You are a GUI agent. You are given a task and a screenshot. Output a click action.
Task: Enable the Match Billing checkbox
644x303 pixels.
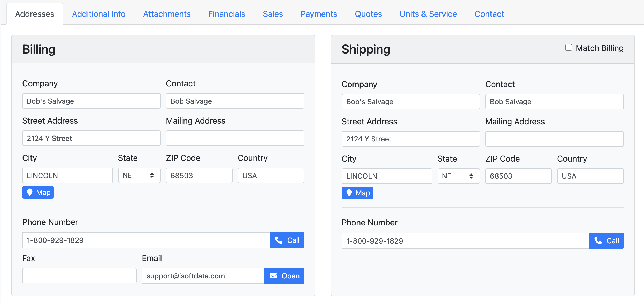pos(569,48)
